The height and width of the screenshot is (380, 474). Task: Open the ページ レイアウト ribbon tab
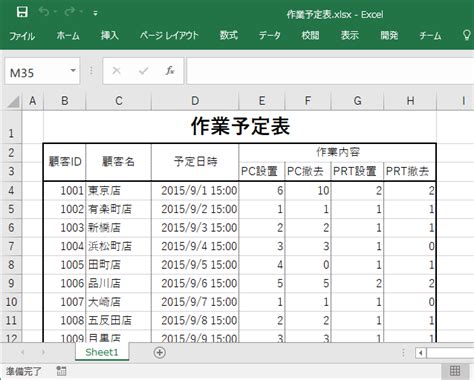point(169,35)
